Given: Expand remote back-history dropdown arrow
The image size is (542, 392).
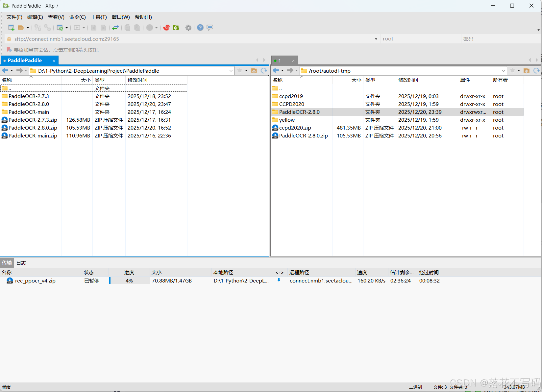Looking at the screenshot, I should (282, 70).
